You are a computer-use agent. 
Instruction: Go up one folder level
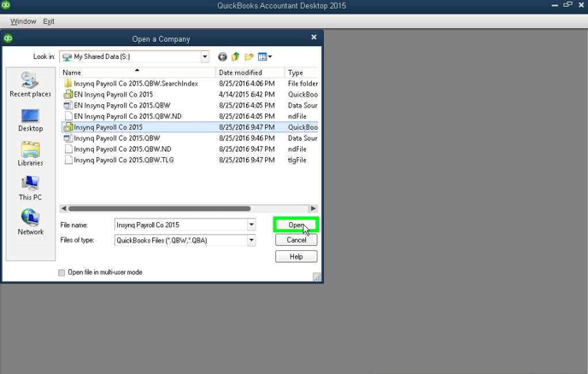coord(236,56)
